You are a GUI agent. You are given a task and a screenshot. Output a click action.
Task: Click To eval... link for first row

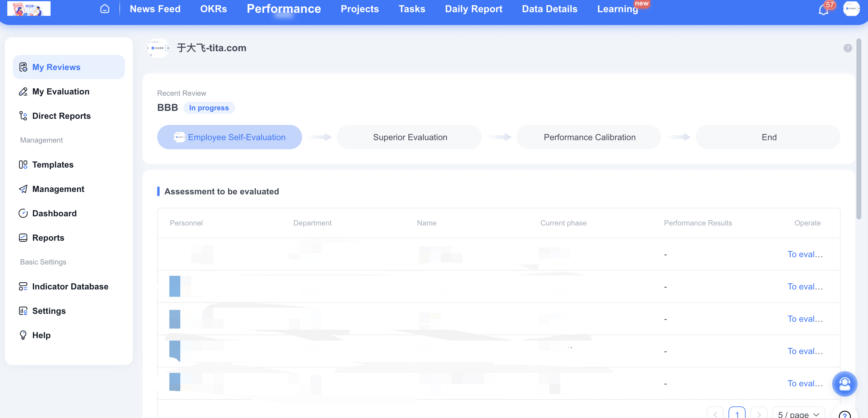coord(803,253)
